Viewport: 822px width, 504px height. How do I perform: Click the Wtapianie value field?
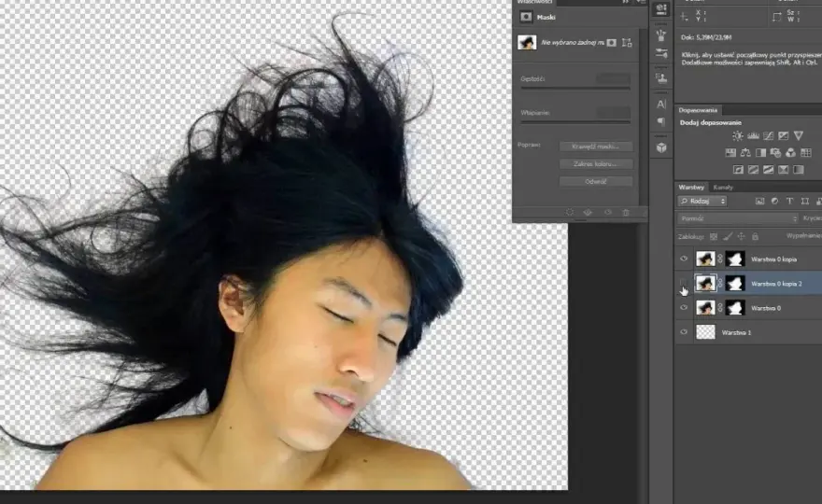(x=613, y=113)
